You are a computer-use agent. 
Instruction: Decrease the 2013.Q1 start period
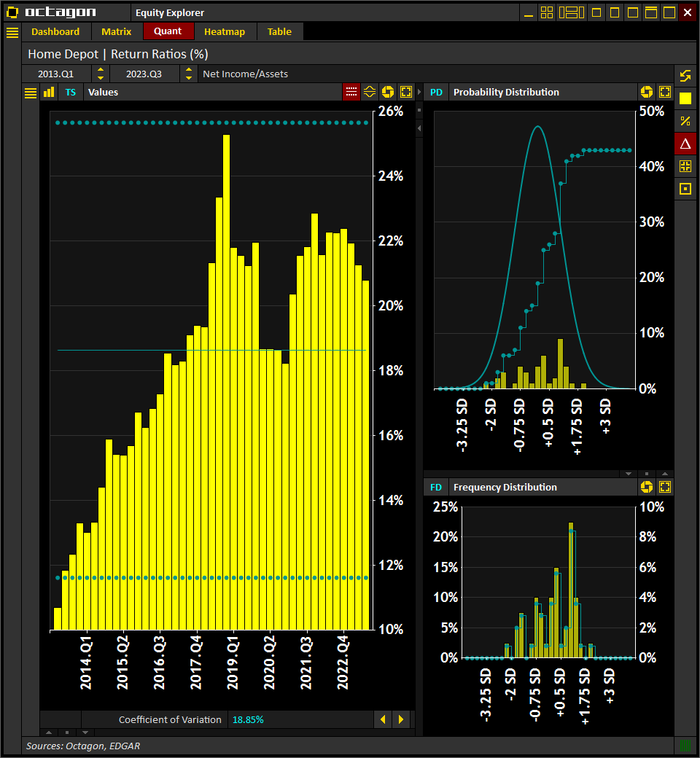coord(101,78)
